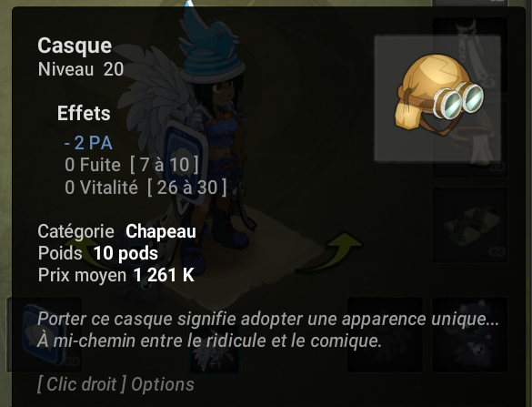The width and height of the screenshot is (532, 407).
Task: Click the "[ Clic droit ] Options" hint
Action: click(x=116, y=384)
